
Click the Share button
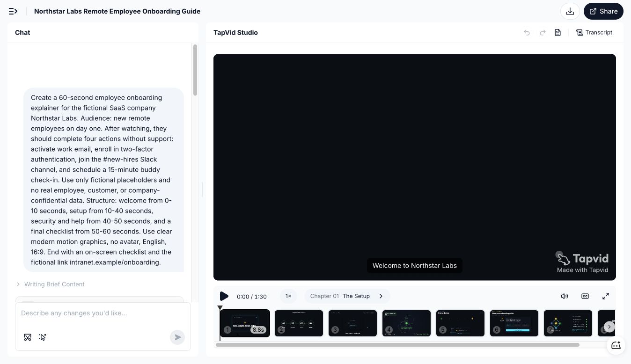point(603,11)
